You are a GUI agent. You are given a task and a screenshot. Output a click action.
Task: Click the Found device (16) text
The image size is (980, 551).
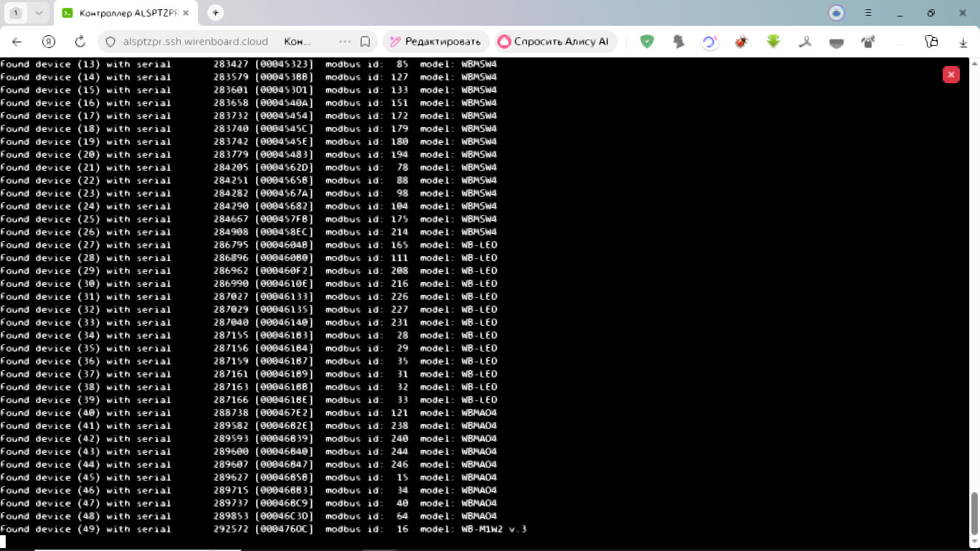point(50,103)
